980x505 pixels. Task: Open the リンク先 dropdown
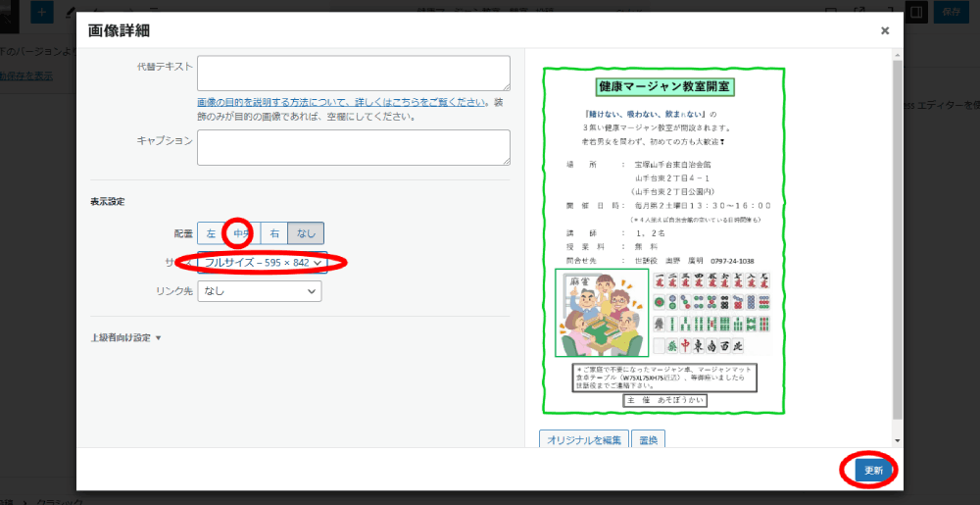[x=260, y=291]
